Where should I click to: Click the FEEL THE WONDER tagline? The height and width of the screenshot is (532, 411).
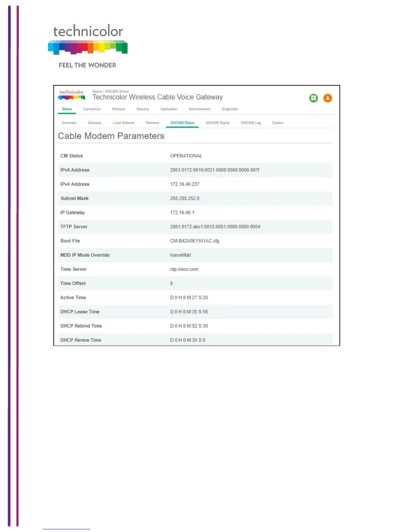coord(87,65)
